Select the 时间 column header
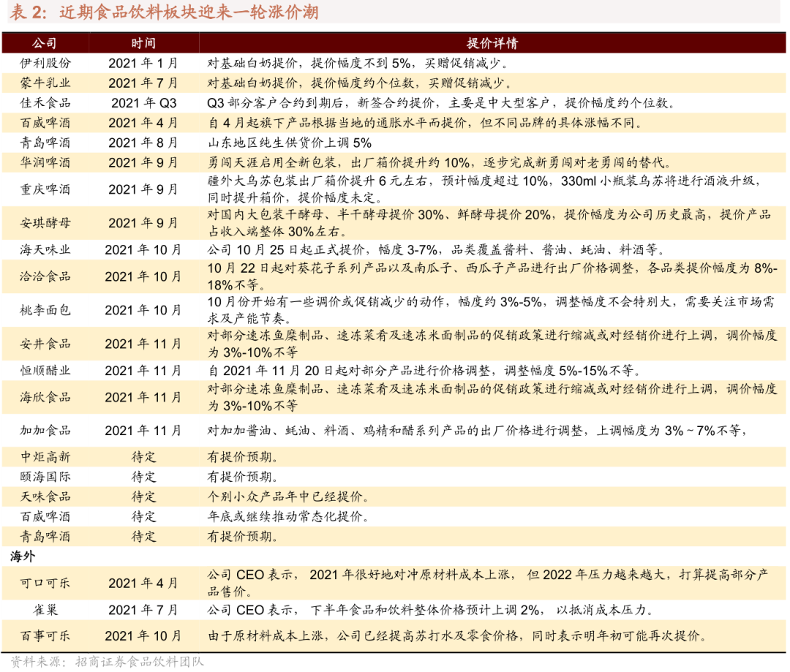The width and height of the screenshot is (790, 672). [143, 43]
